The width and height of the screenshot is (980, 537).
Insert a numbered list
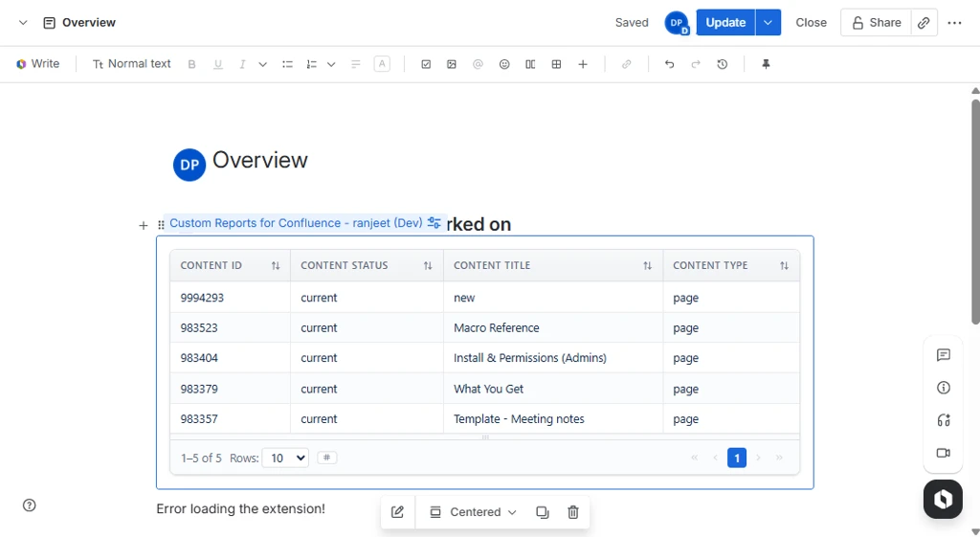pyautogui.click(x=311, y=64)
